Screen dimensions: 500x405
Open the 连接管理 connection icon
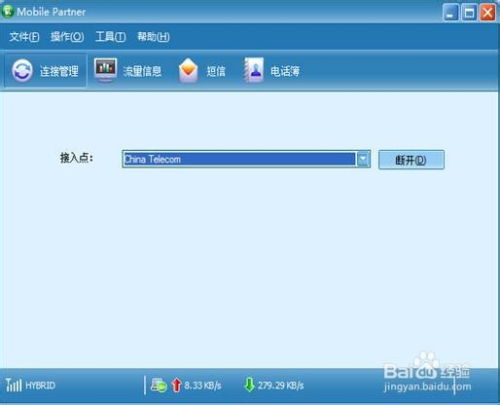(x=22, y=70)
